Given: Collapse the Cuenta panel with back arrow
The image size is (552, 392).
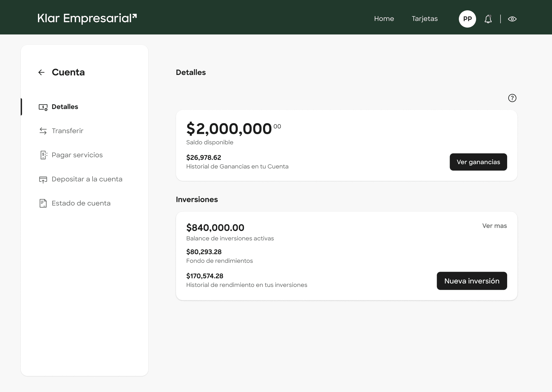Looking at the screenshot, I should (x=41, y=72).
